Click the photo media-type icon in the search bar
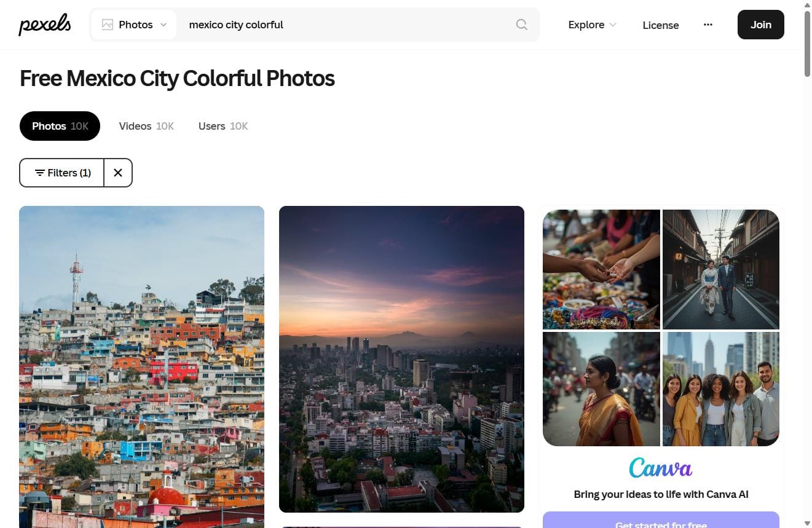The image size is (812, 528). [x=108, y=24]
